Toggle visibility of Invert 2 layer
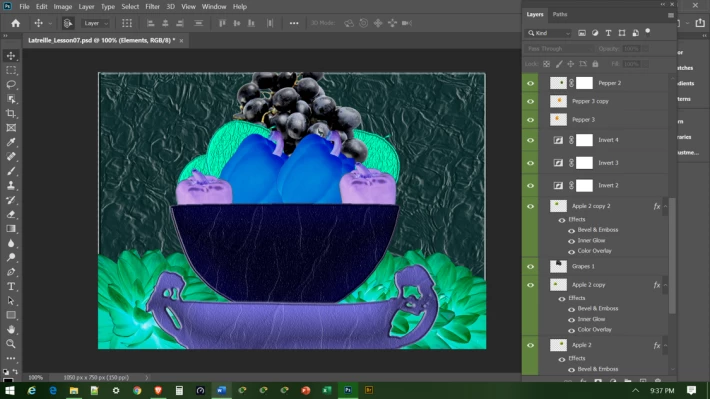 tap(530, 186)
